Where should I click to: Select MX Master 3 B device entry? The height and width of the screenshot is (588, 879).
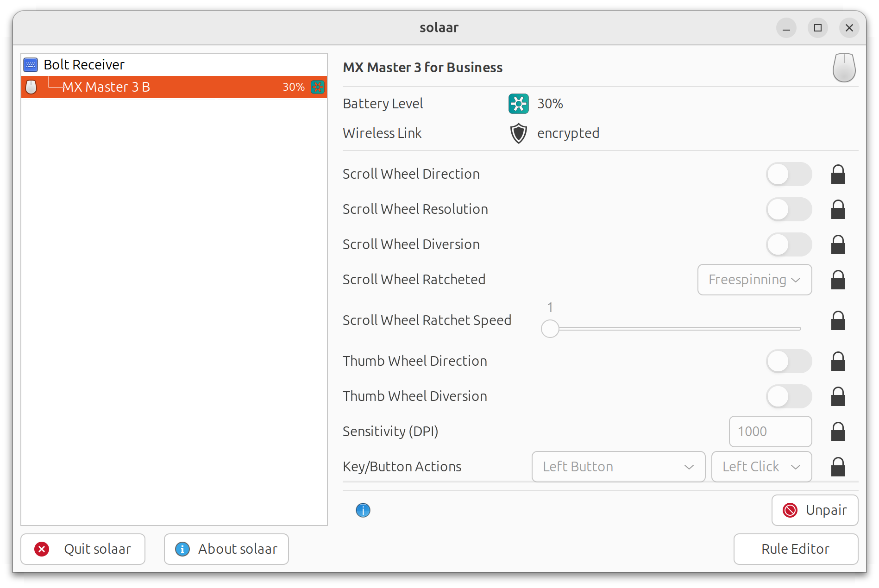coord(106,87)
